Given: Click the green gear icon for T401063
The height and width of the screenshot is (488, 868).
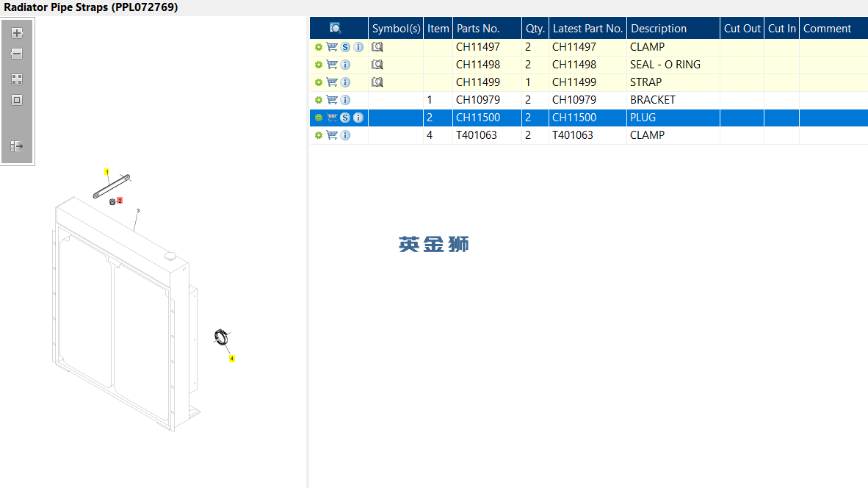Looking at the screenshot, I should (x=319, y=135).
